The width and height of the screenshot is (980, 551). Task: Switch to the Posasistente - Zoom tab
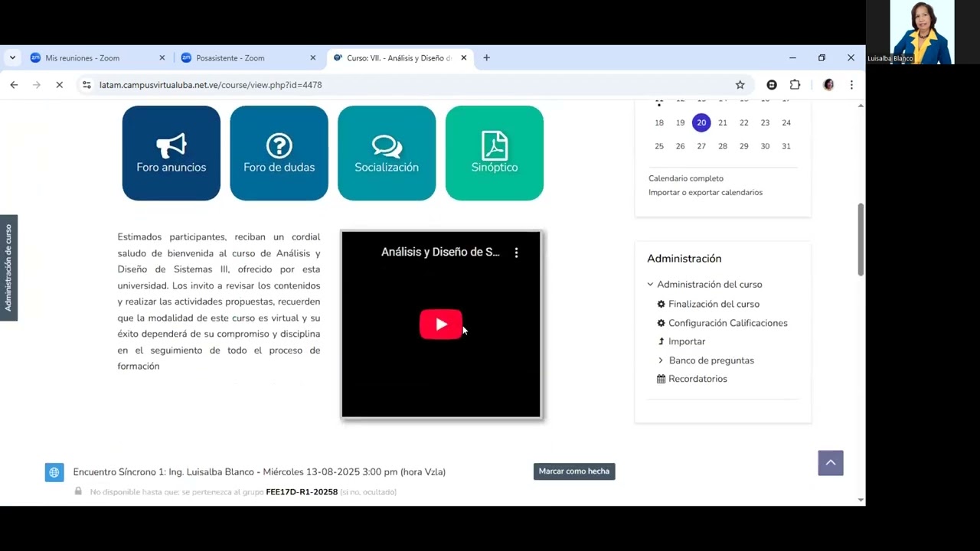[x=249, y=58]
